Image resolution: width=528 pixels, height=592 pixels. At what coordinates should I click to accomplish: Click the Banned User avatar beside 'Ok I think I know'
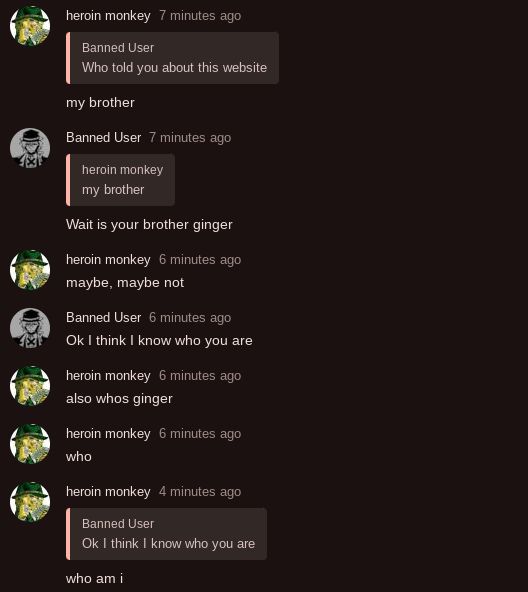(x=30, y=328)
